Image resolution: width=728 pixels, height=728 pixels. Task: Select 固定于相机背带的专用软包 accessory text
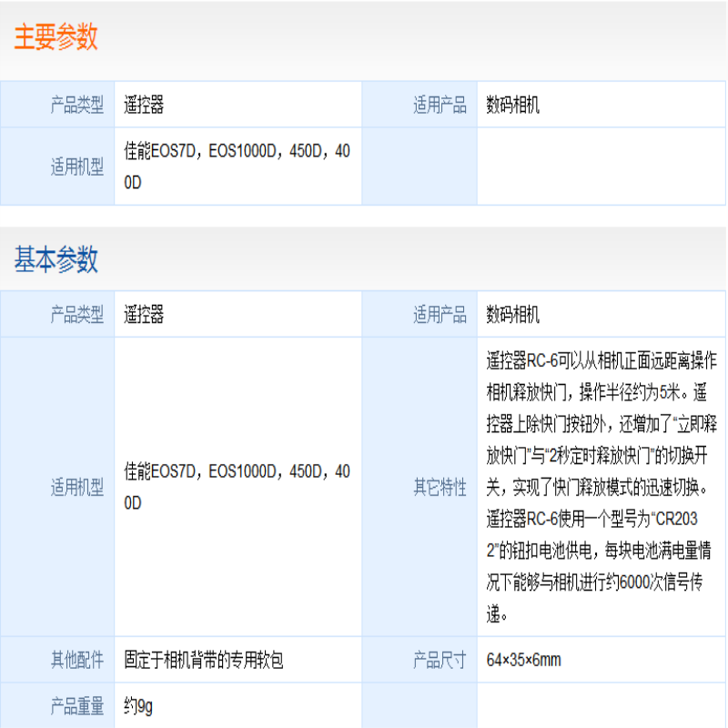pos(204,660)
